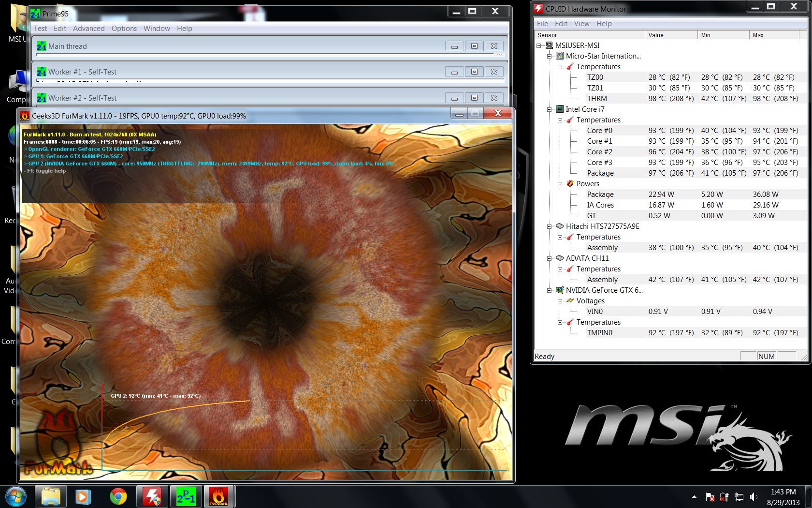
Task: Select the Core #2 temperature row
Action: click(x=692, y=151)
